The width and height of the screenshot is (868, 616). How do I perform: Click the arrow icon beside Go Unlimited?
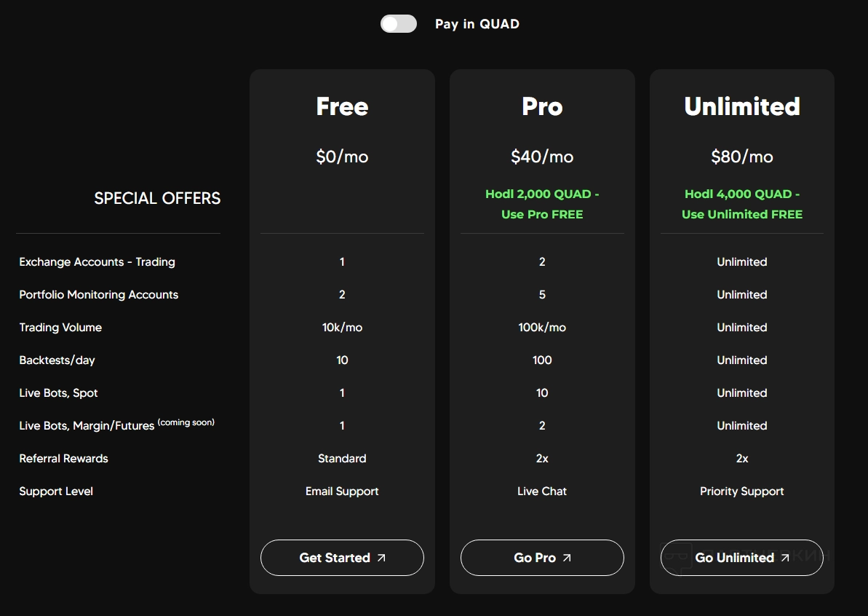click(784, 558)
